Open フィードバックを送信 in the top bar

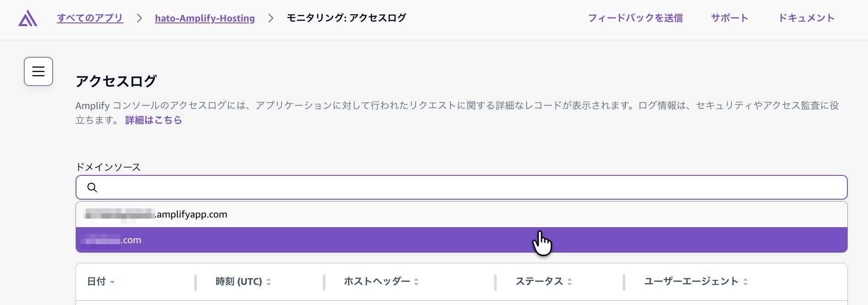click(635, 18)
